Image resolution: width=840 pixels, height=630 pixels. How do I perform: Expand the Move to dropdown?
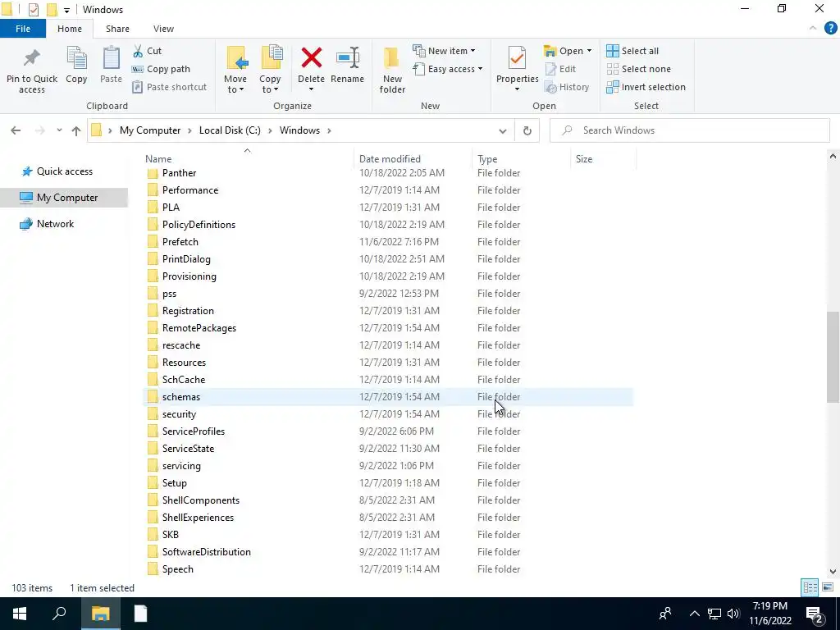pyautogui.click(x=235, y=84)
